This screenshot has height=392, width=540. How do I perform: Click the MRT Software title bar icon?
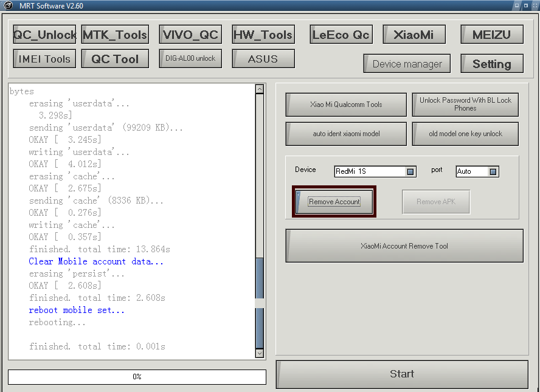point(7,5)
